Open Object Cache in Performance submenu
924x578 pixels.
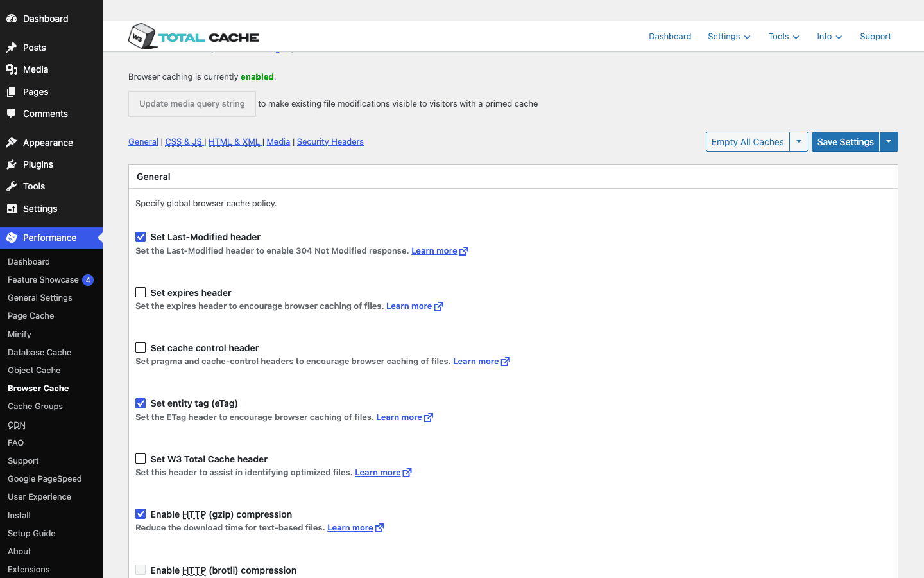coord(34,371)
